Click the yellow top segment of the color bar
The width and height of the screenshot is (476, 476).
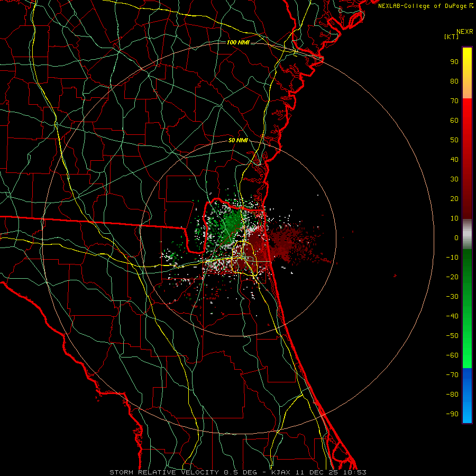click(x=467, y=73)
